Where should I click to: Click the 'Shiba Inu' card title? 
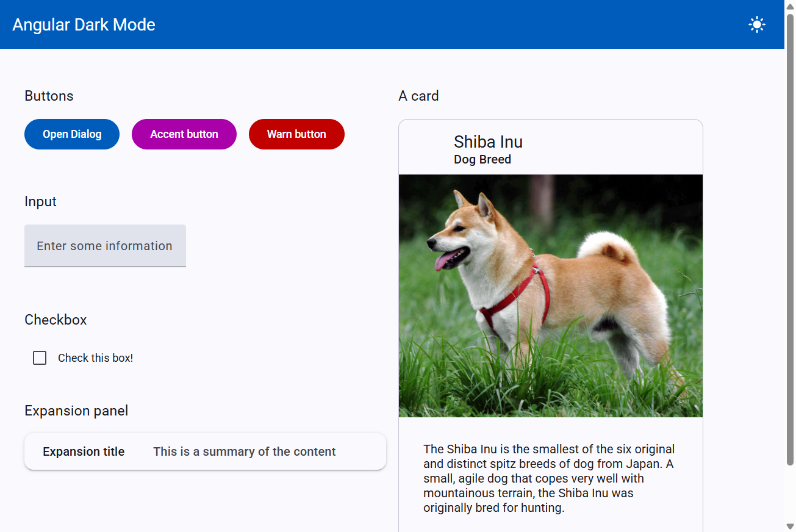(x=488, y=142)
